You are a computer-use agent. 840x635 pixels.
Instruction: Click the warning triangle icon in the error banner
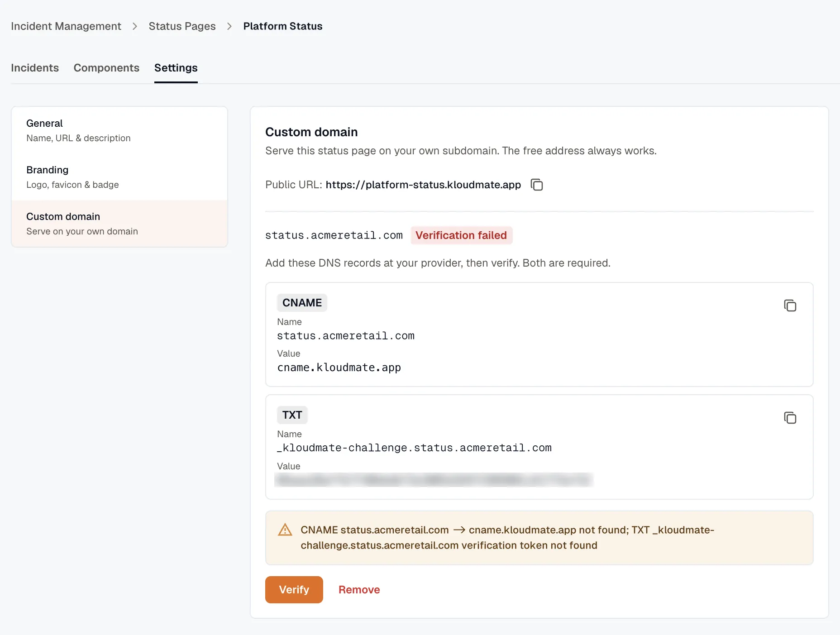coord(285,530)
